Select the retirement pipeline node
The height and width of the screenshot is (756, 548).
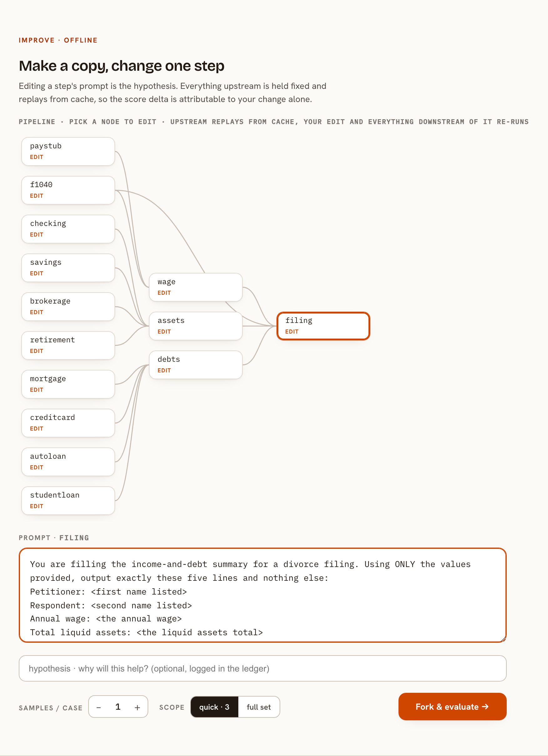click(x=68, y=345)
